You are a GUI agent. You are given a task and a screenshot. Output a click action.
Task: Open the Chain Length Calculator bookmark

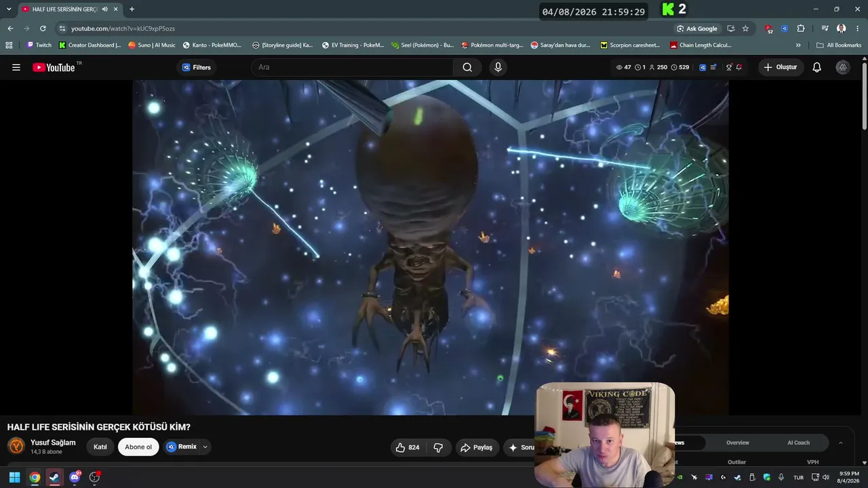[x=701, y=45]
